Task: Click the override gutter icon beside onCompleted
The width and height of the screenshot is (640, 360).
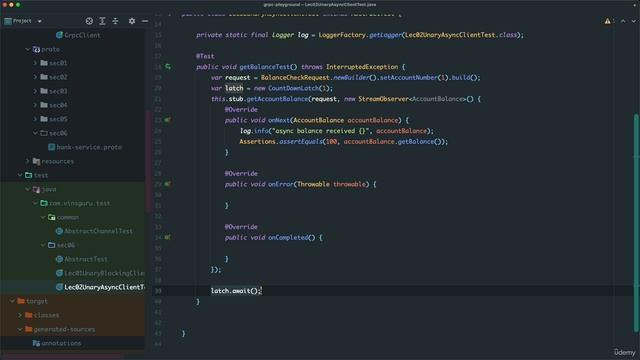Action: (168, 237)
